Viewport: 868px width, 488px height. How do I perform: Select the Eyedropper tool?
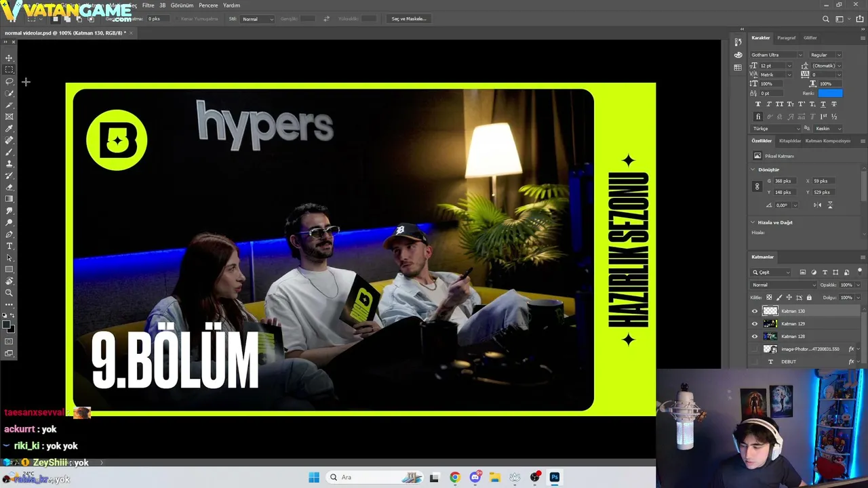pos(9,128)
